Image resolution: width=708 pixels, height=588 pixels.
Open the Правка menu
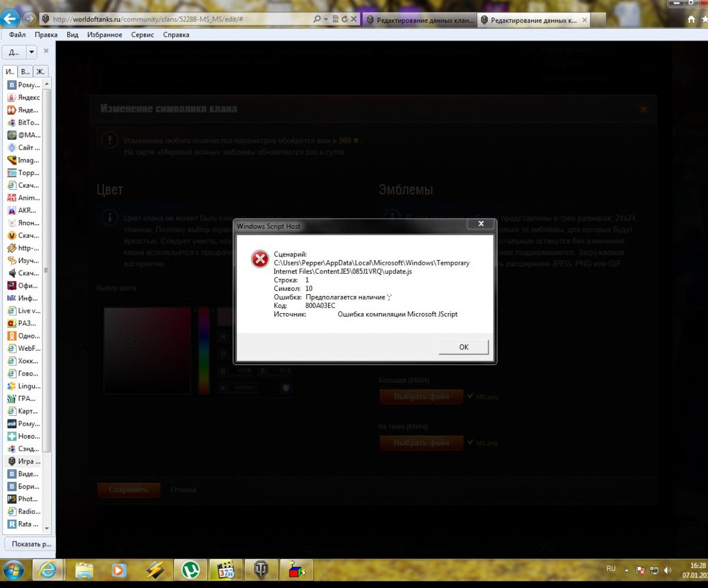pyautogui.click(x=46, y=35)
